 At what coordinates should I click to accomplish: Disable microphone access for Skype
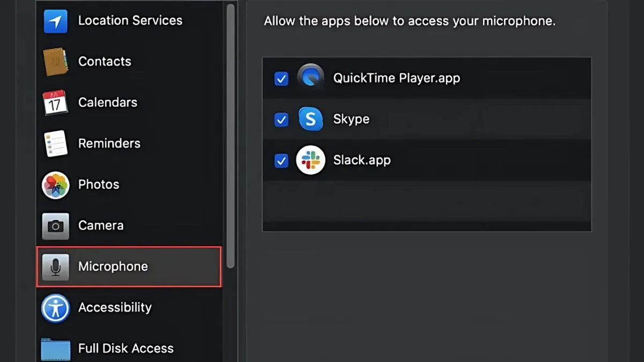tap(281, 120)
